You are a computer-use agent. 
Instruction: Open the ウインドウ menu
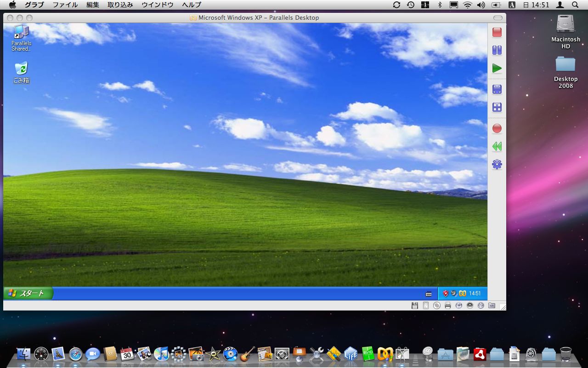(x=158, y=5)
